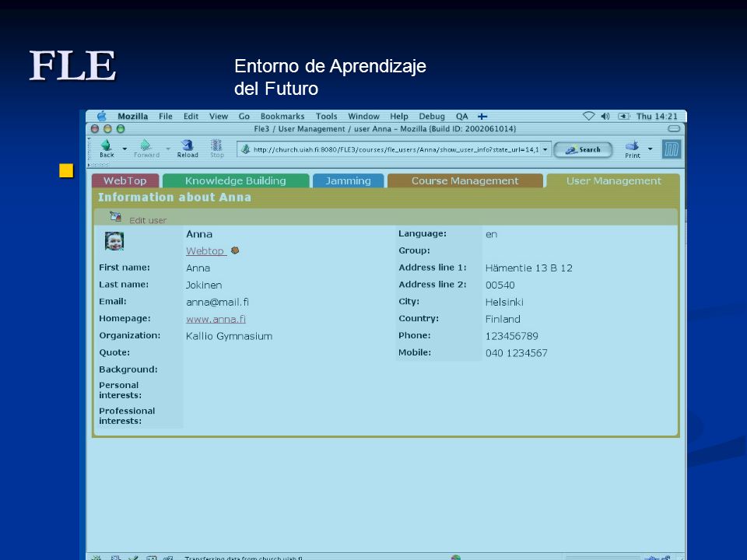Image resolution: width=747 pixels, height=560 pixels.
Task: Click the Apple menu icon
Action: (x=101, y=116)
